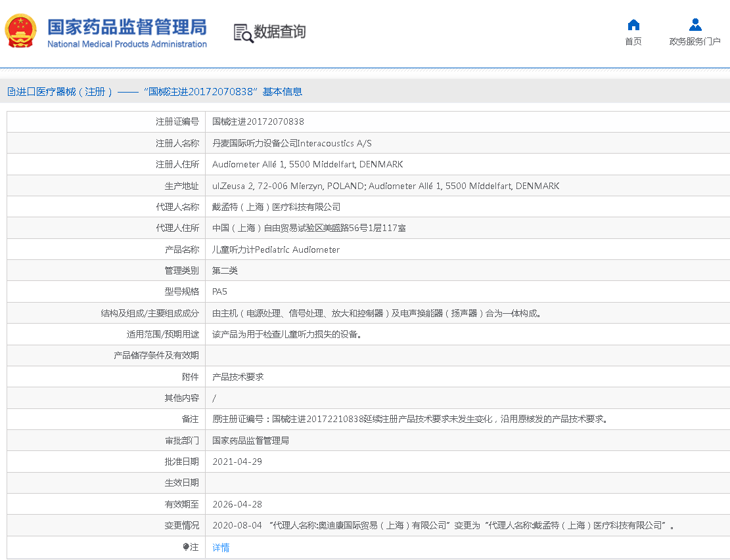
Task: Click the 首页 home icon
Action: click(x=633, y=24)
